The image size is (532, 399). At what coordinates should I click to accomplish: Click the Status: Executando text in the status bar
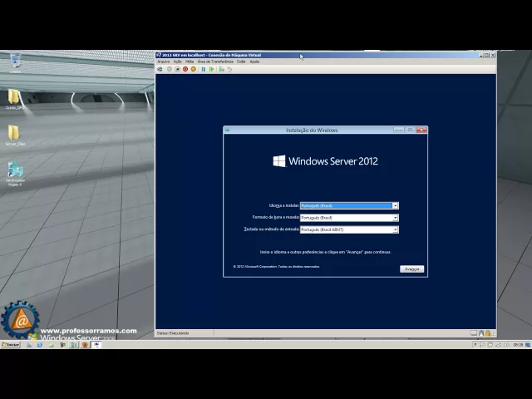click(x=173, y=333)
